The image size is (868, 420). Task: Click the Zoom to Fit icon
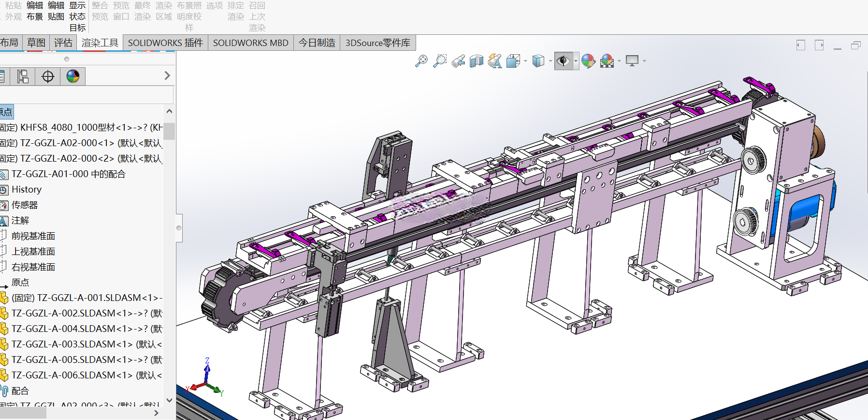(x=421, y=61)
